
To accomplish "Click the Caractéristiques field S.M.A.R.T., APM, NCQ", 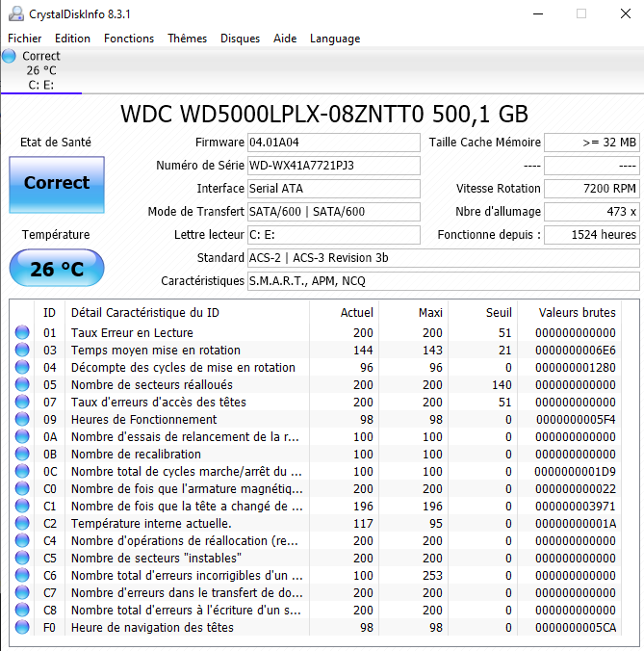I will (x=444, y=281).
